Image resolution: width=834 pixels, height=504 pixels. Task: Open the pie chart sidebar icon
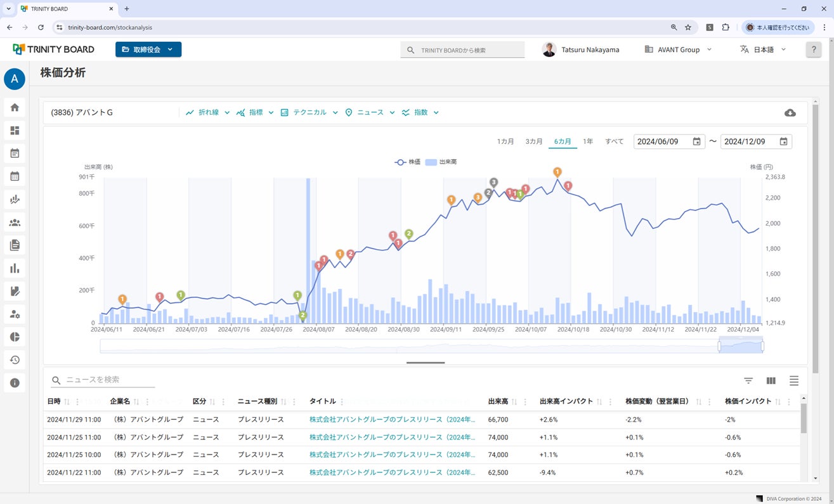point(15,337)
